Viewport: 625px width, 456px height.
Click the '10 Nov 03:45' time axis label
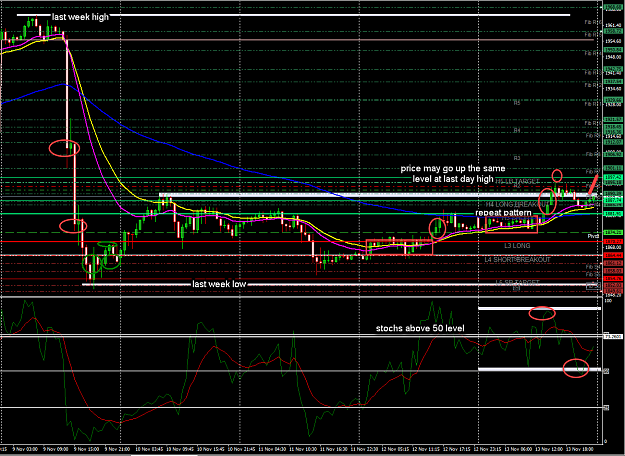tap(148, 449)
